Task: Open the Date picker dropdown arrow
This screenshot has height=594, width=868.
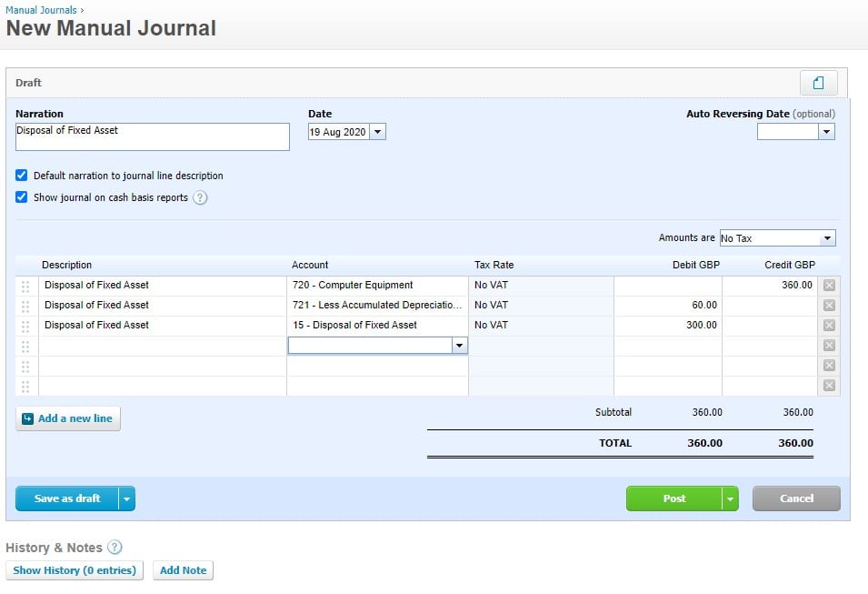Action: (377, 132)
